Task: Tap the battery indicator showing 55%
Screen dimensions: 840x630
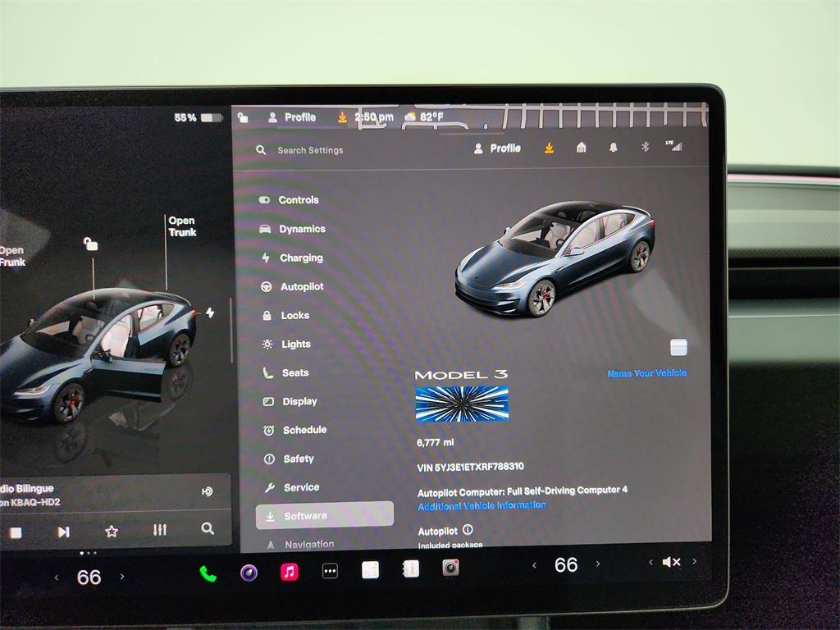Action: (x=198, y=117)
